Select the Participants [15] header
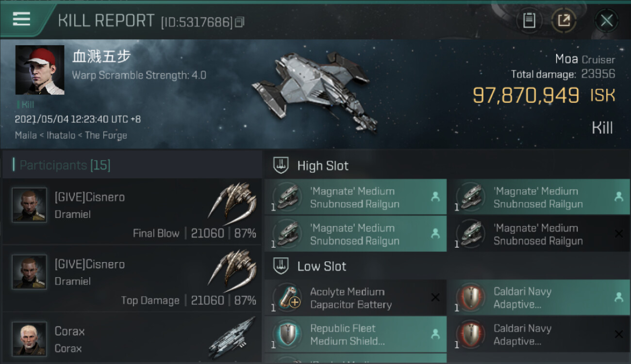The image size is (631, 364). click(x=65, y=165)
